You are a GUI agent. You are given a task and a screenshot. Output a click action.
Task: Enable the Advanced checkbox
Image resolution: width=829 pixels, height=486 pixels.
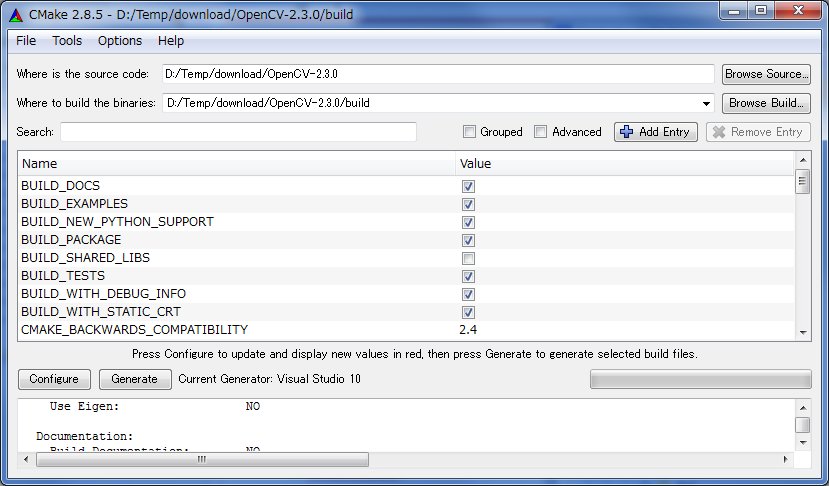(x=540, y=132)
